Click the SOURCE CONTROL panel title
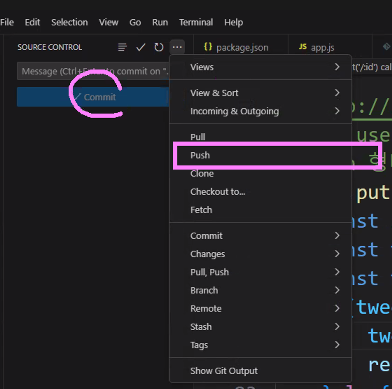 coord(50,47)
